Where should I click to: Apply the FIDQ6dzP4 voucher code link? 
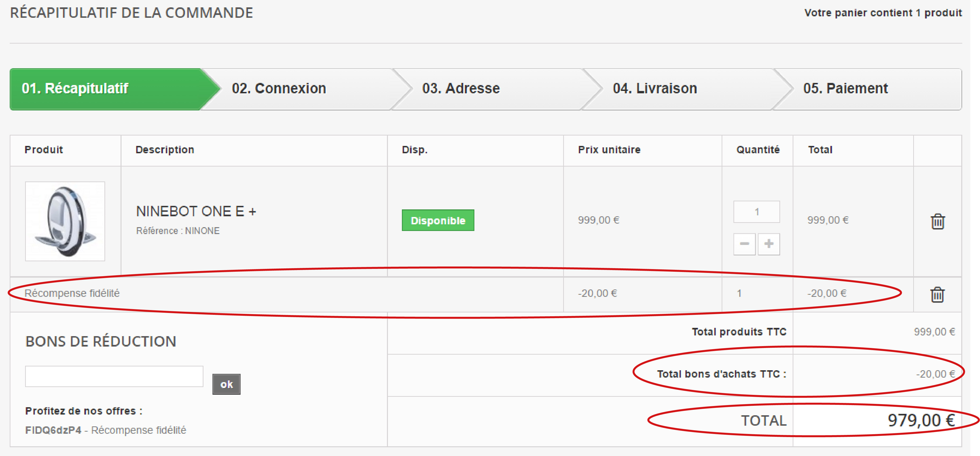(x=53, y=430)
